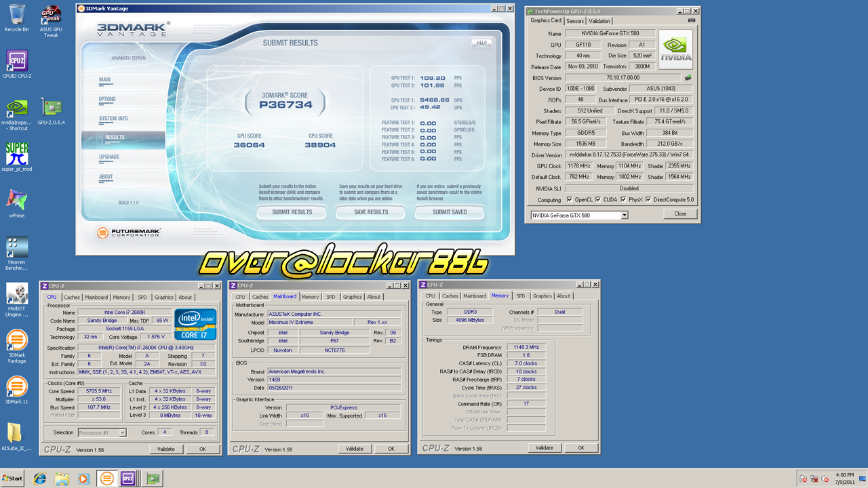The height and width of the screenshot is (488, 868).
Task: Switch to 3DMark Vantage taskbar button
Action: click(106, 479)
